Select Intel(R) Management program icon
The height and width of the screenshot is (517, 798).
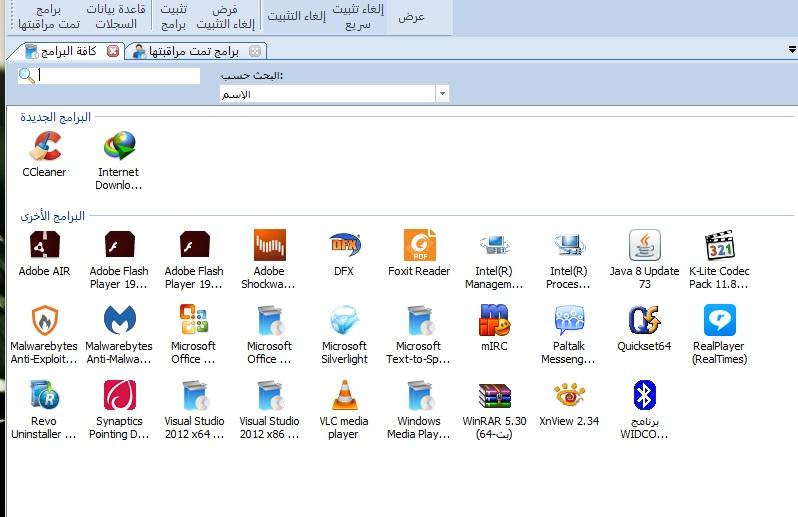[494, 245]
